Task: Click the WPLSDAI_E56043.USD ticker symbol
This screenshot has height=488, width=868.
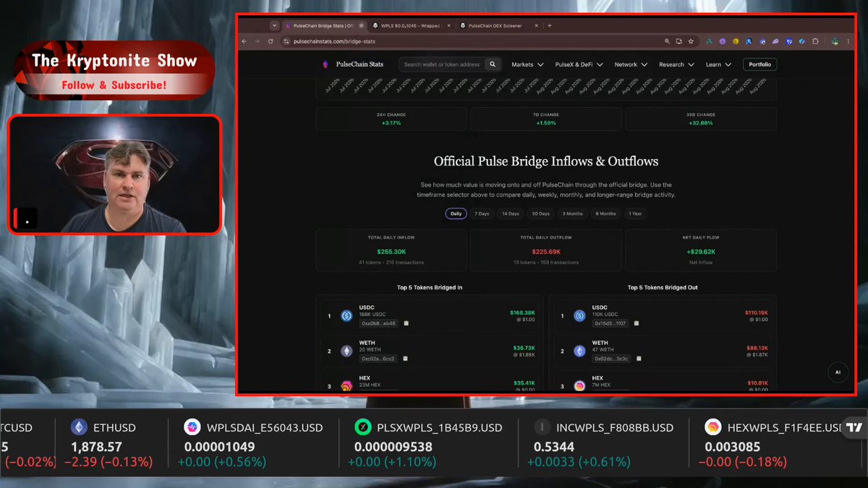Action: point(265,428)
